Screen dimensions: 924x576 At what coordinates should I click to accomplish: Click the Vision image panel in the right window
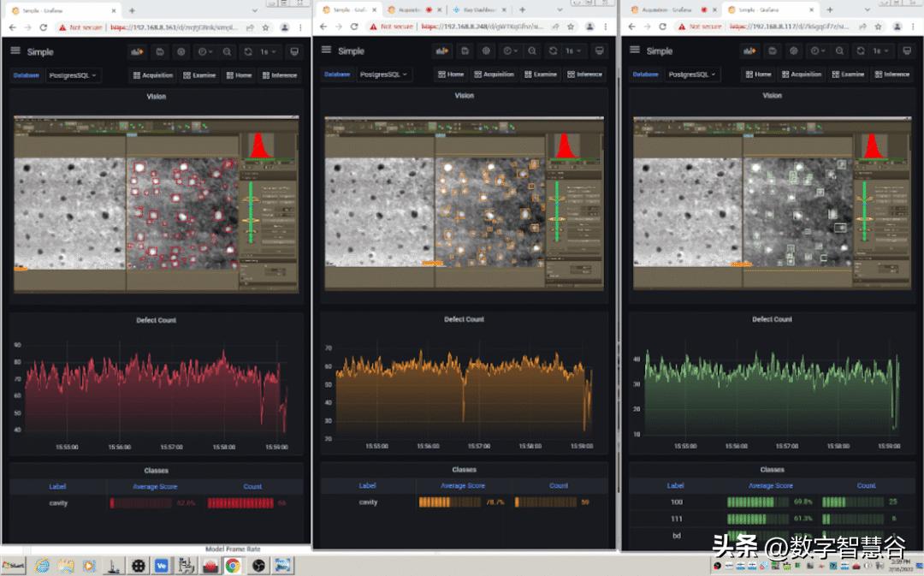click(772, 204)
